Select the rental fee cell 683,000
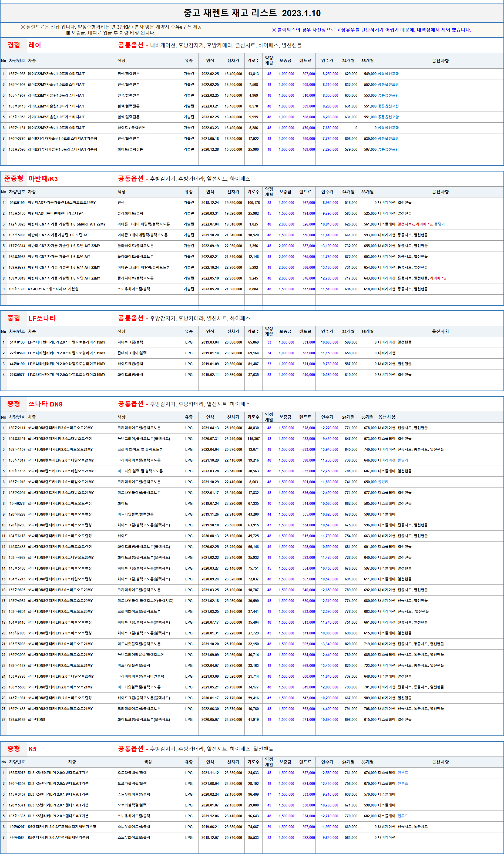Image resolution: width=504 pixels, height=854 pixels. (308, 450)
